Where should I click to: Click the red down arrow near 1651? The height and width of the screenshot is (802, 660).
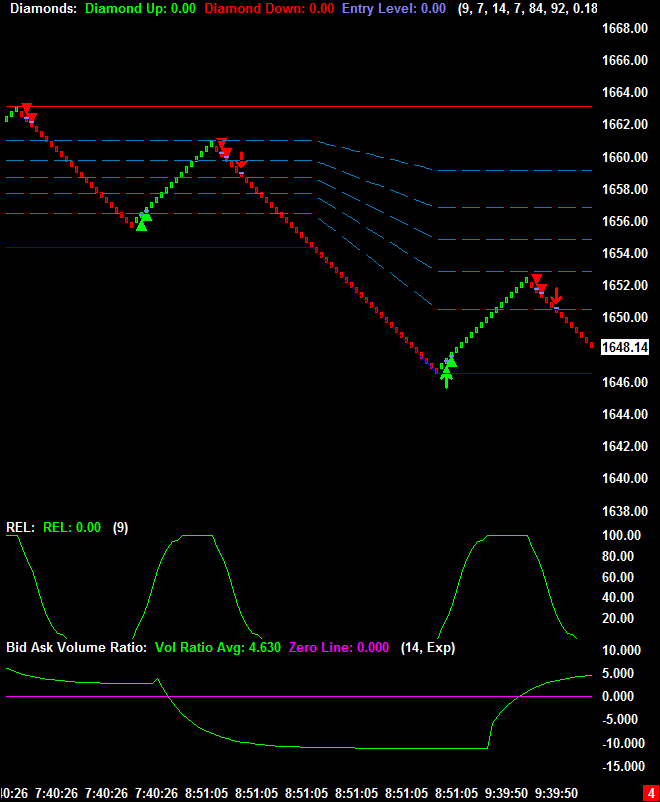click(x=557, y=297)
